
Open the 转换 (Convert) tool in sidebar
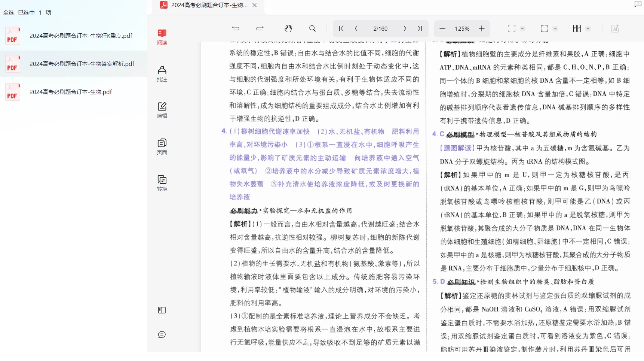162,183
